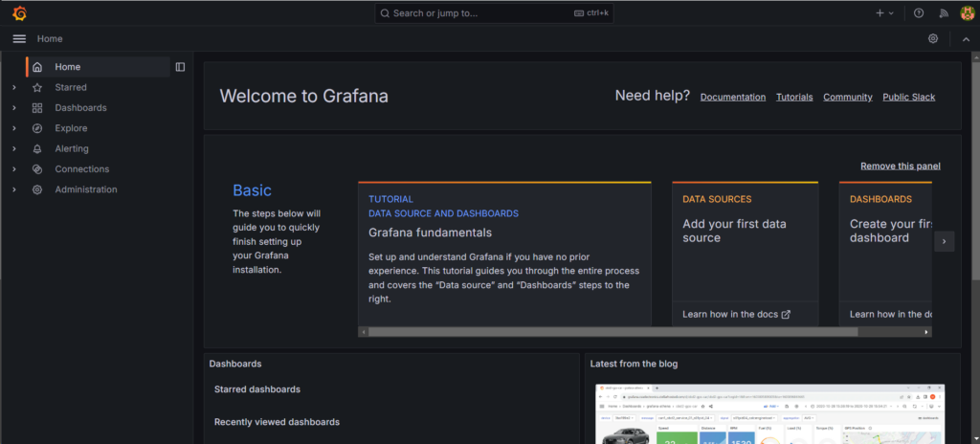Click the Home house icon

point(37,67)
